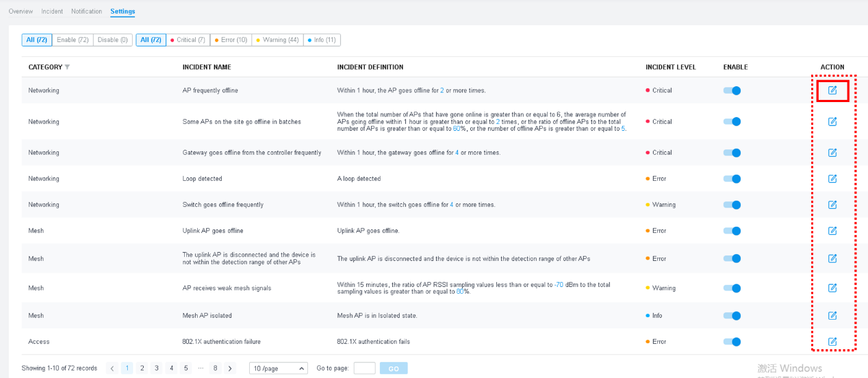Disable the 'Uplink AP goes offline' toggle
Viewport: 868px width, 378px height.
732,231
